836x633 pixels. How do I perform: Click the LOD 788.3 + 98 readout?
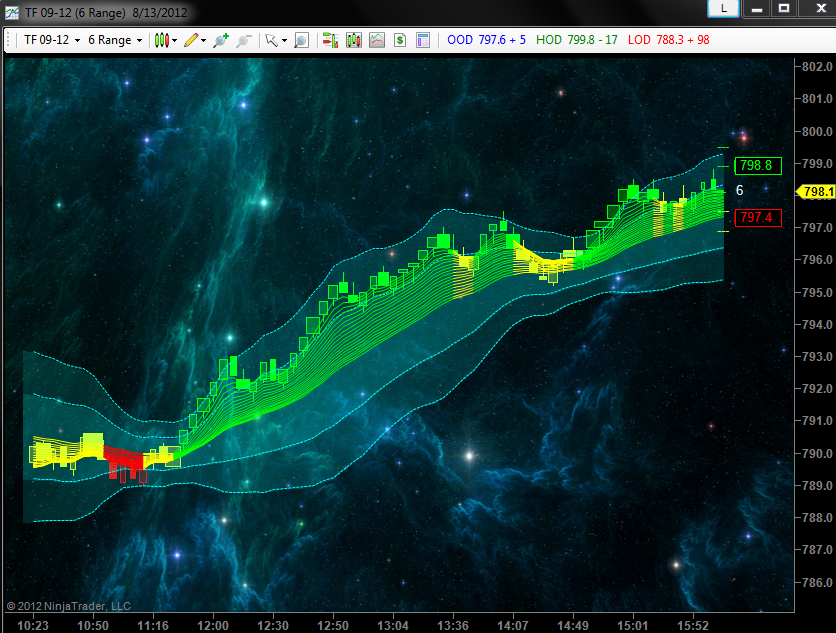[x=669, y=40]
